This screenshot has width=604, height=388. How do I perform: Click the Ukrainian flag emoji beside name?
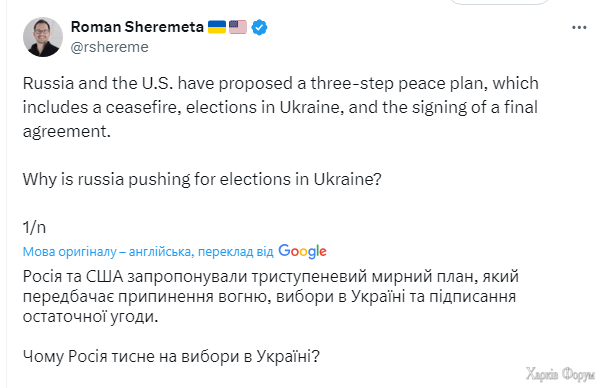click(217, 27)
